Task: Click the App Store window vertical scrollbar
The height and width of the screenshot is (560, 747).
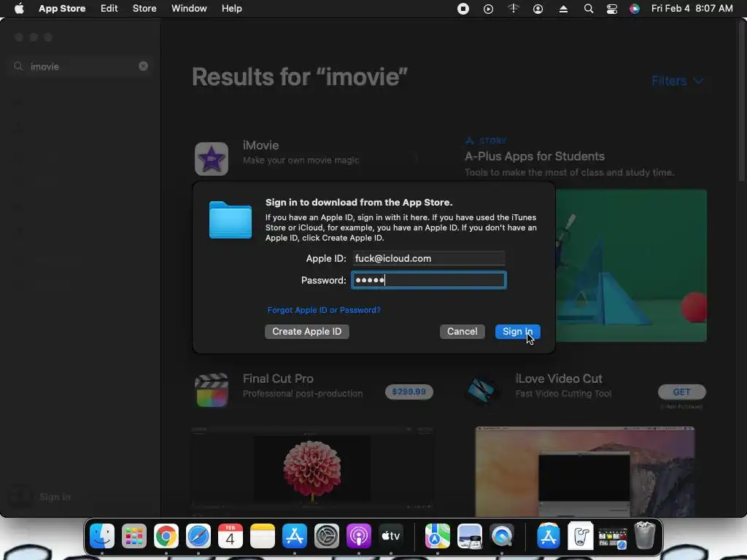Action: [x=741, y=102]
